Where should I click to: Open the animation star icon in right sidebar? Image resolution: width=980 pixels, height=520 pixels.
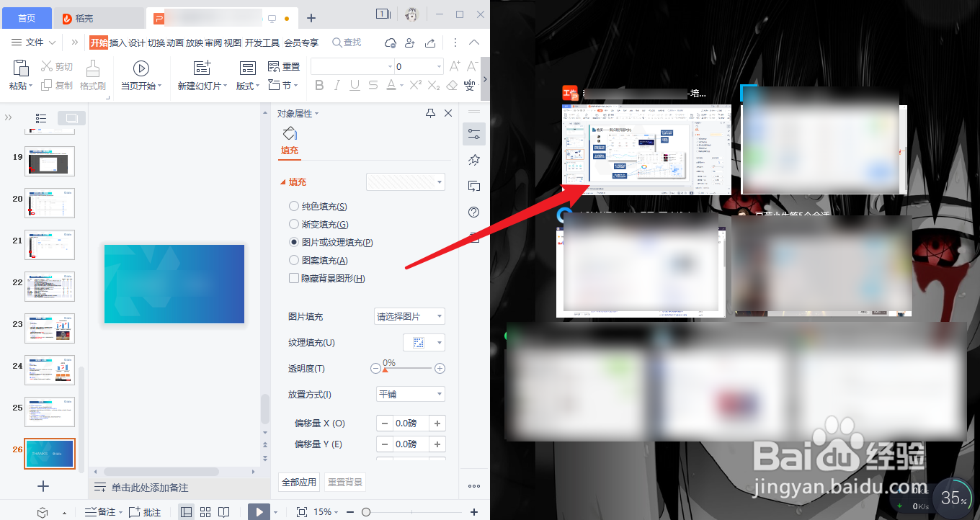pos(473,160)
